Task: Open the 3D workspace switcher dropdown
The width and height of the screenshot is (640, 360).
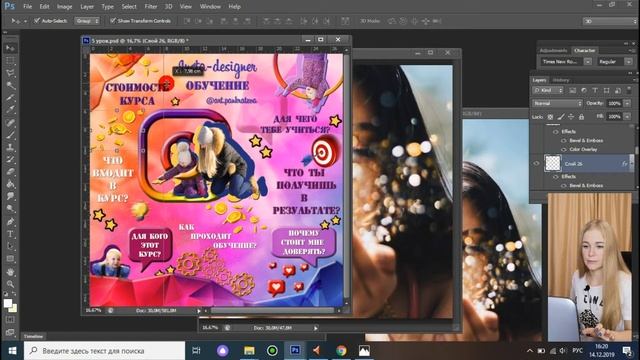Action: coord(610,21)
